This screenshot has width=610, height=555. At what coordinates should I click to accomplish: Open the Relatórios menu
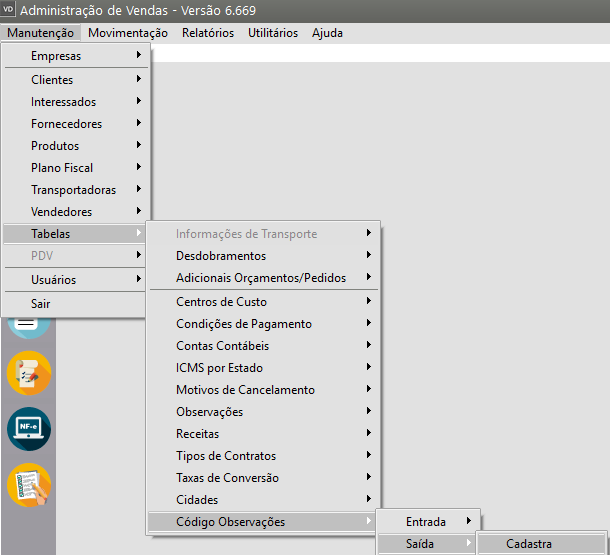coord(208,33)
